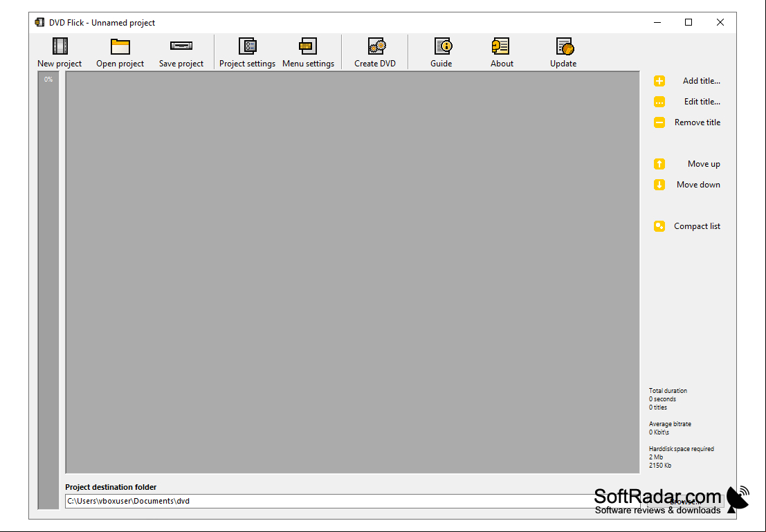This screenshot has height=532, width=766.
Task: Click Remove title minus icon
Action: (659, 122)
